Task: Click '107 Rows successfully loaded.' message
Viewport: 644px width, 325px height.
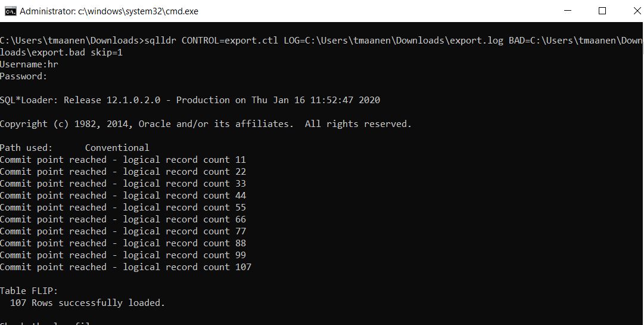Action: tap(88, 303)
